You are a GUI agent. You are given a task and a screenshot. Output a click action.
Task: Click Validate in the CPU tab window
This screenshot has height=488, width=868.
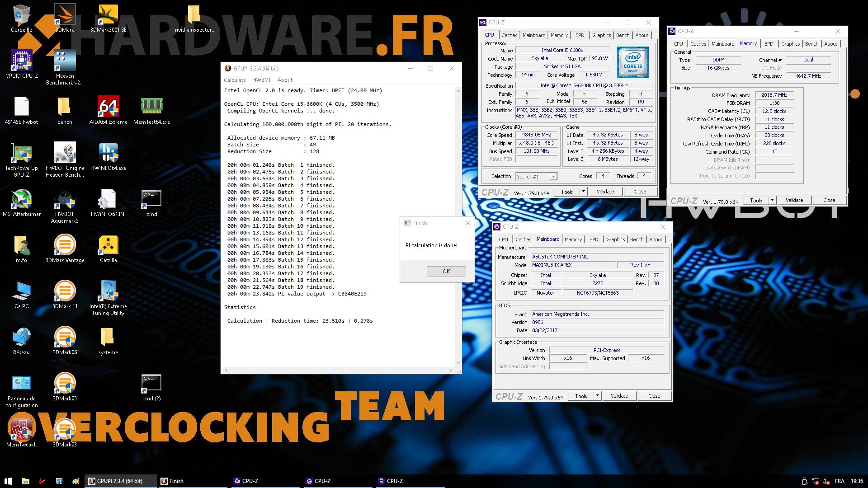(605, 192)
